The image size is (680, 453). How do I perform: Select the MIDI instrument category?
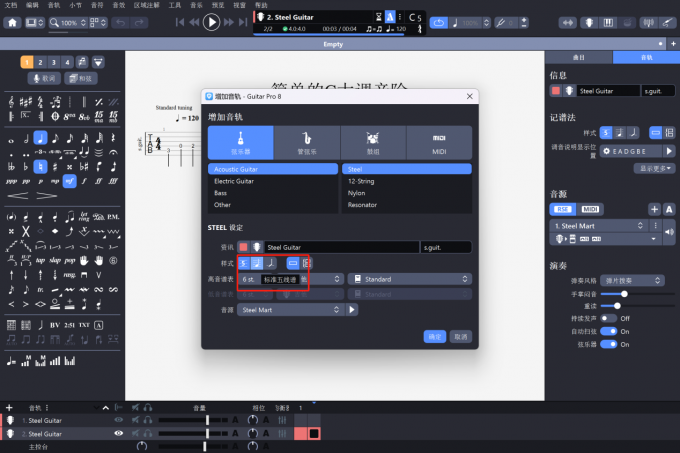tap(439, 141)
